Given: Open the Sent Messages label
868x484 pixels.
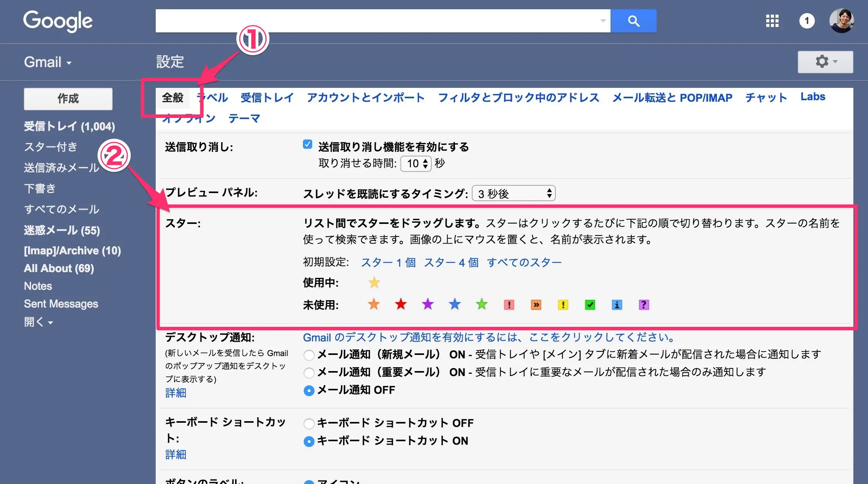Looking at the screenshot, I should coord(61,304).
